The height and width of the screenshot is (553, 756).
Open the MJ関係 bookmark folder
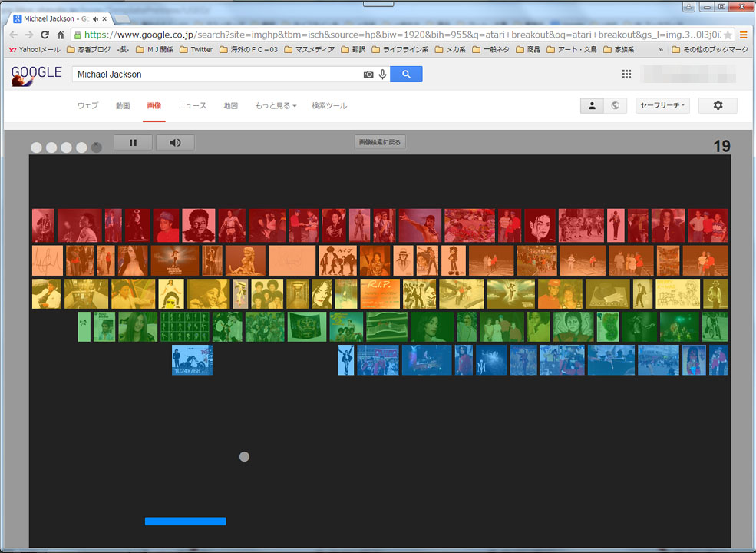click(154, 49)
